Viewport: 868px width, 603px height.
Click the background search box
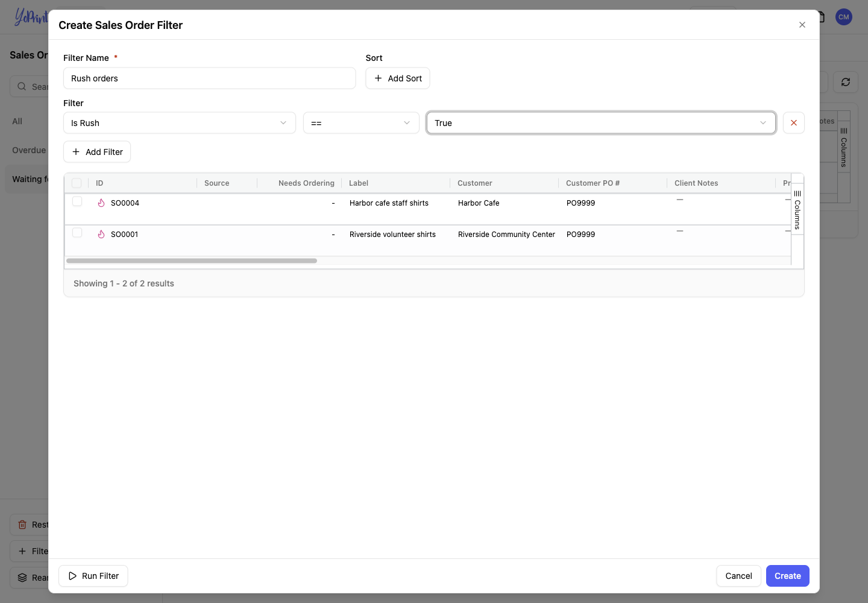pyautogui.click(x=30, y=86)
